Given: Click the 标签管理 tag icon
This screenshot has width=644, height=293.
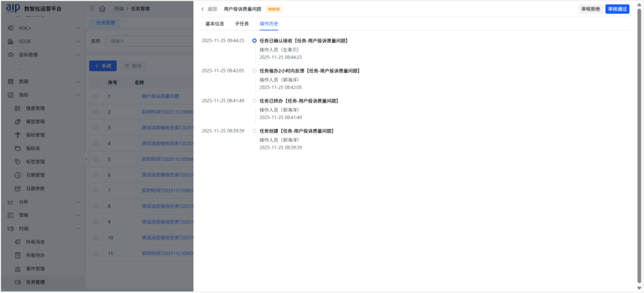Looking at the screenshot, I should pos(18,162).
